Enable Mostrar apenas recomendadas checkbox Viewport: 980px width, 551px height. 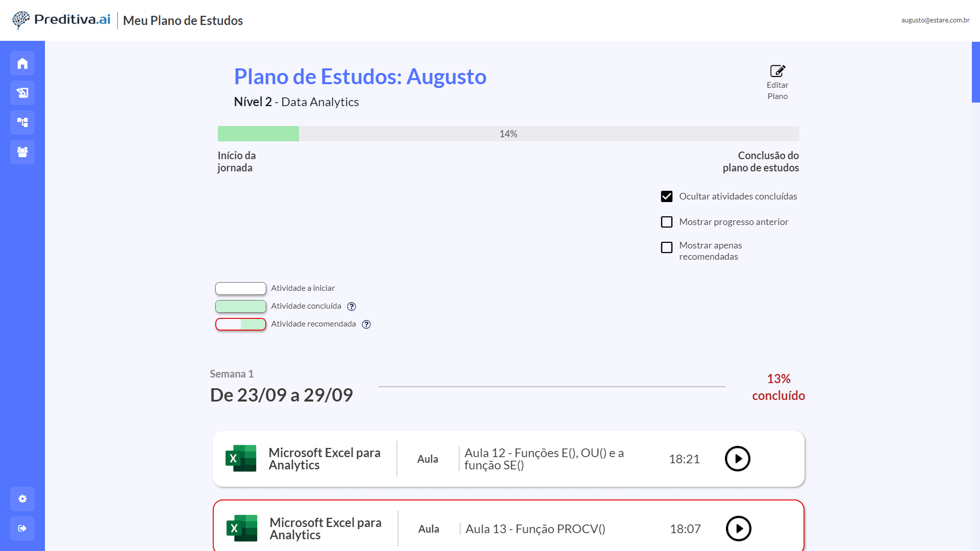click(667, 247)
